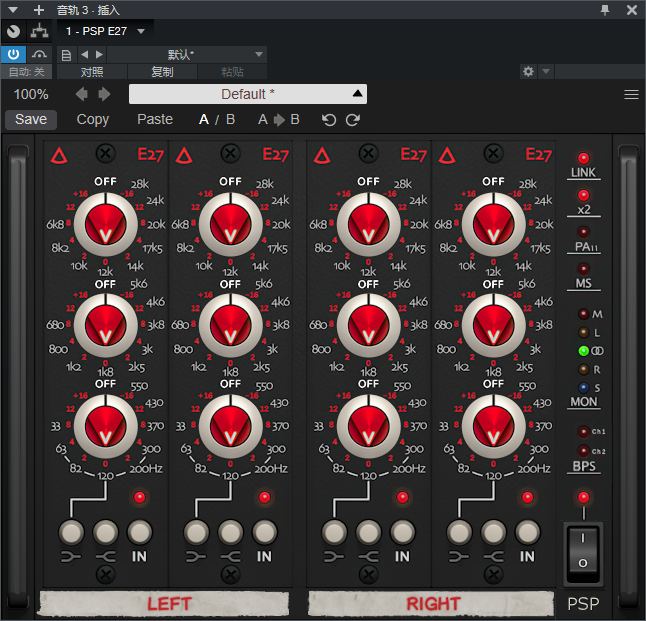Click the first red triangle logo icon

pos(59,156)
